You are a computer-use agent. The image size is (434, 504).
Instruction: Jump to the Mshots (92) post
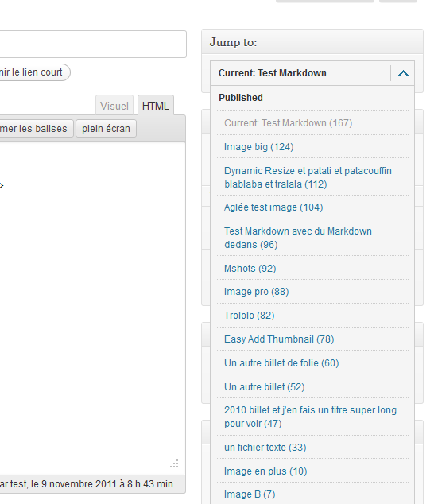tap(250, 269)
